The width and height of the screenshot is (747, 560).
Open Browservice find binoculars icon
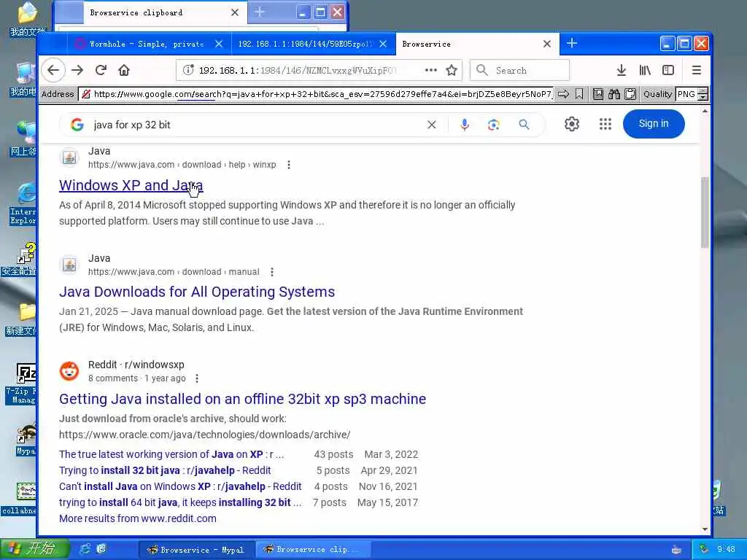pyautogui.click(x=614, y=94)
